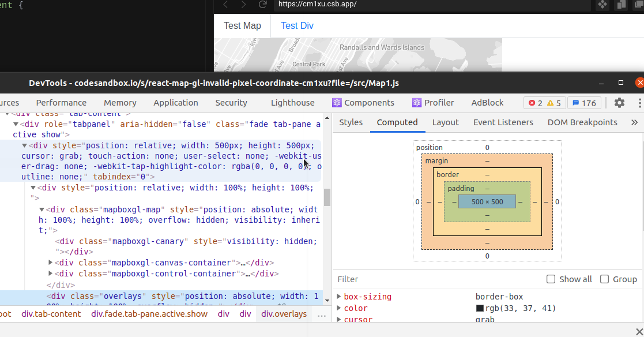The height and width of the screenshot is (337, 644).
Task: Click the color swatch beside rgb(33, 37, 41)
Action: point(479,308)
